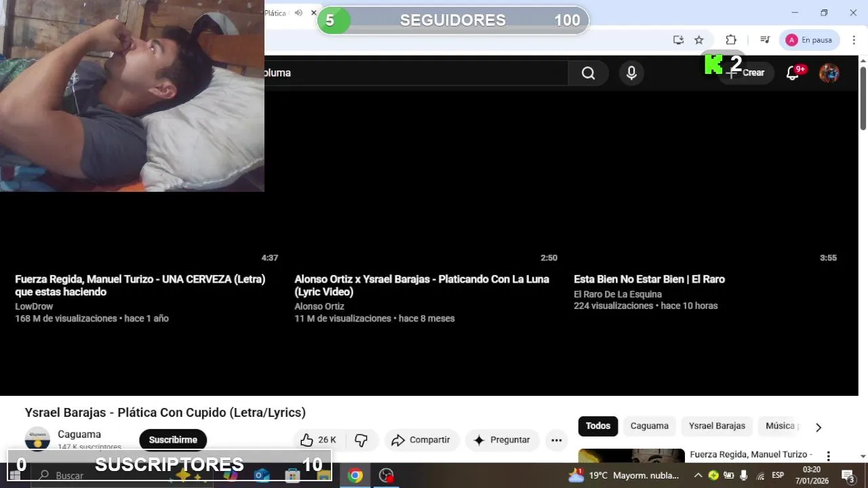This screenshot has width=868, height=488.
Task: Select the Música filter chip
Action: tap(780, 426)
